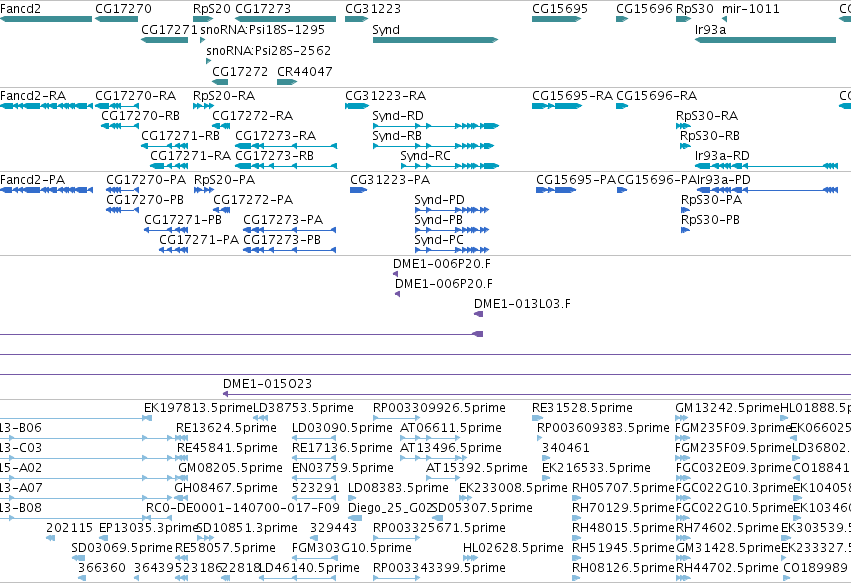Image resolution: width=851 pixels, height=583 pixels.
Task: Click the CR44047 gene label
Action: [304, 72]
